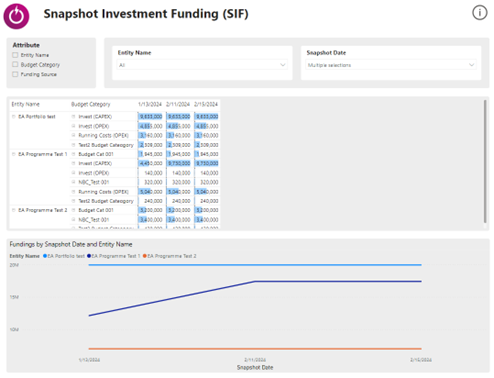This screenshot has height=378, width=494.
Task: Expand Invest (CAPEX) under EA Portfolio test
Action: pyautogui.click(x=73, y=117)
